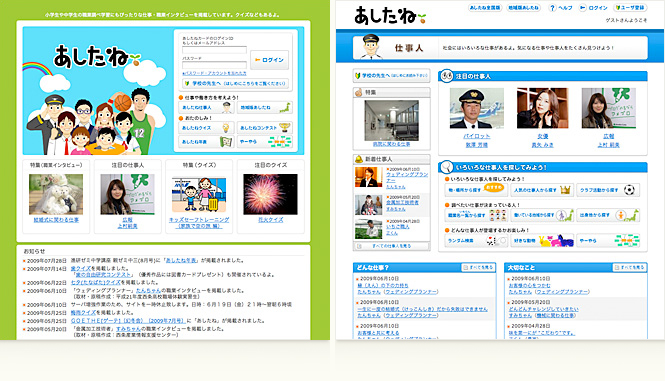Open あしたね年表 button with green scroll icon
The image size is (665, 381).
[x=207, y=142]
